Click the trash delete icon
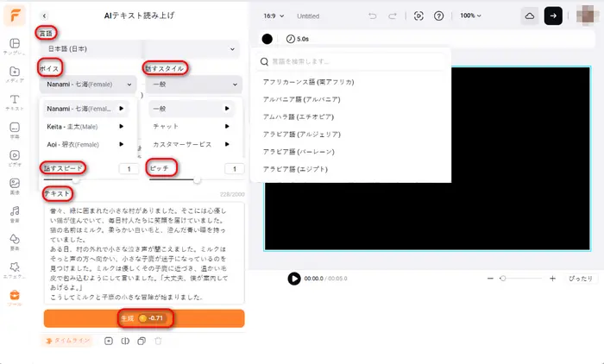This screenshot has height=364, width=604. click(x=158, y=341)
